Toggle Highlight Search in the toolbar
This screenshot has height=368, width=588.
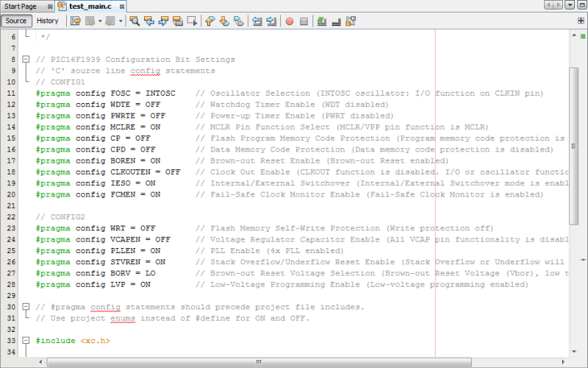coord(177,21)
